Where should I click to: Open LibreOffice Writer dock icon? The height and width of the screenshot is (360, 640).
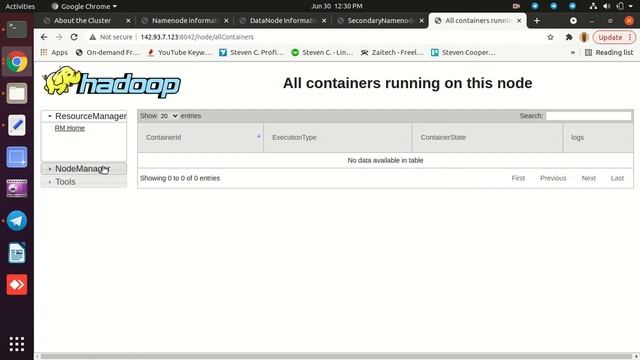click(17, 253)
